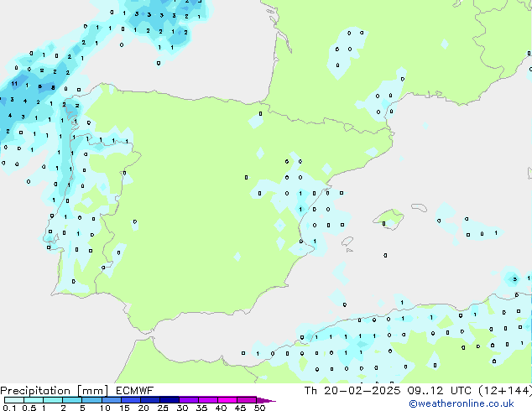Screen dimensions: 532x411
Task: Click the 'Precipitation [mm] ECMWF' title text
Action: pyautogui.click(x=77, y=391)
